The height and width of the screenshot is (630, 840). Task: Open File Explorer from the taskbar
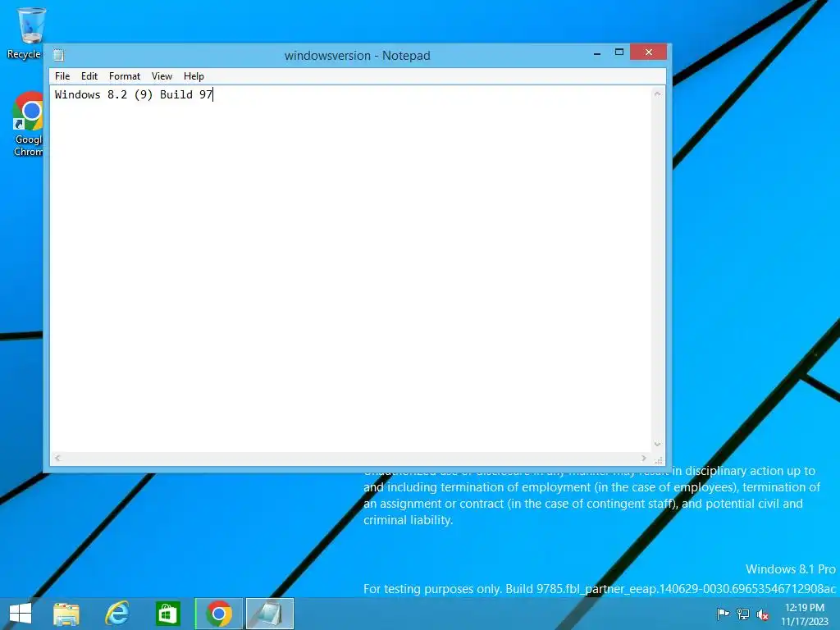tap(66, 614)
